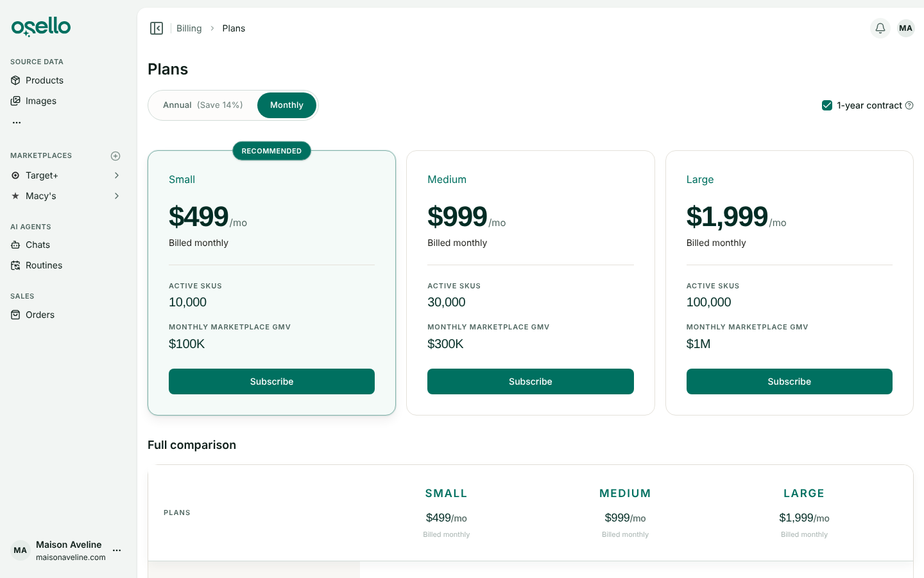Go to Chats in AI Agents
The image size is (924, 578).
coord(38,245)
